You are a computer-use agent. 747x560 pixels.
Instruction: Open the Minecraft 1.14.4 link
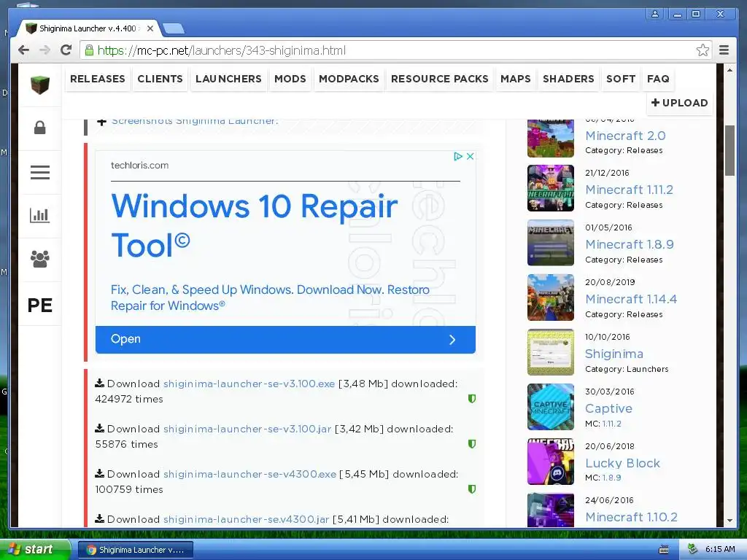click(631, 300)
